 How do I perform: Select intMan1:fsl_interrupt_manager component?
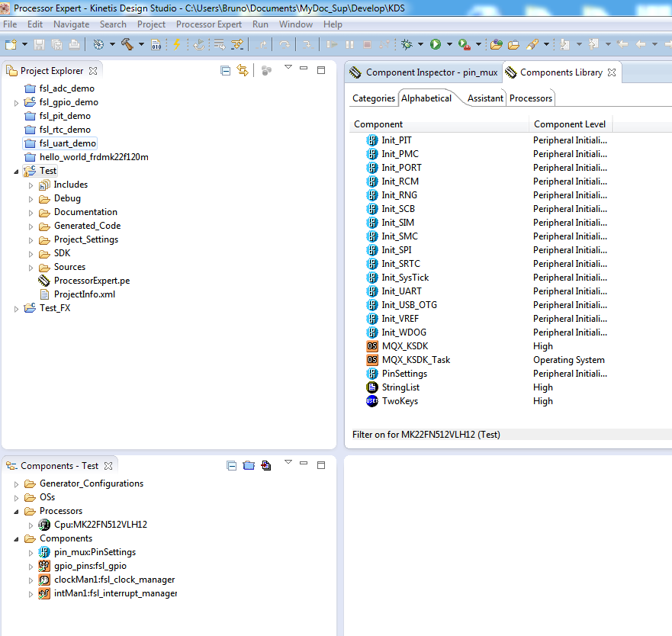click(115, 593)
